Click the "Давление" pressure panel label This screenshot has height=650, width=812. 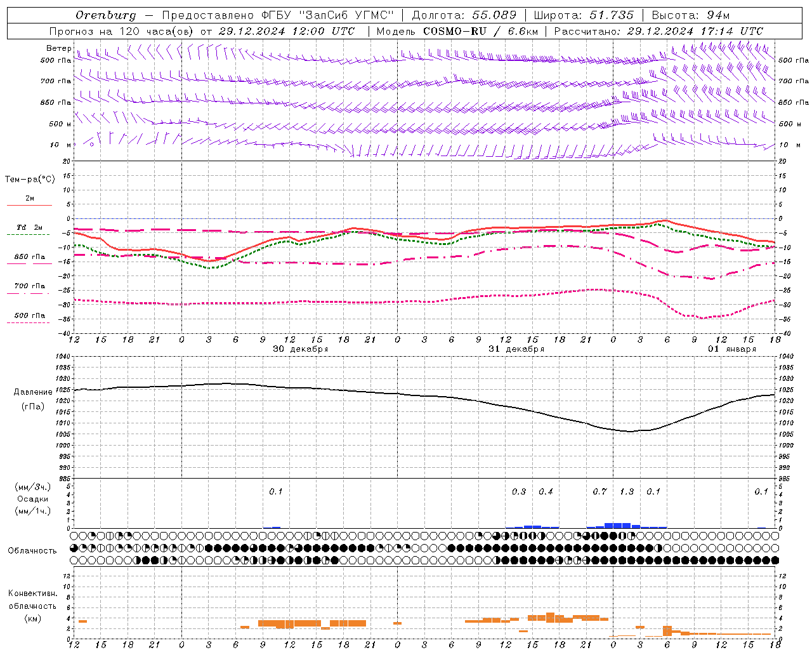tap(33, 392)
